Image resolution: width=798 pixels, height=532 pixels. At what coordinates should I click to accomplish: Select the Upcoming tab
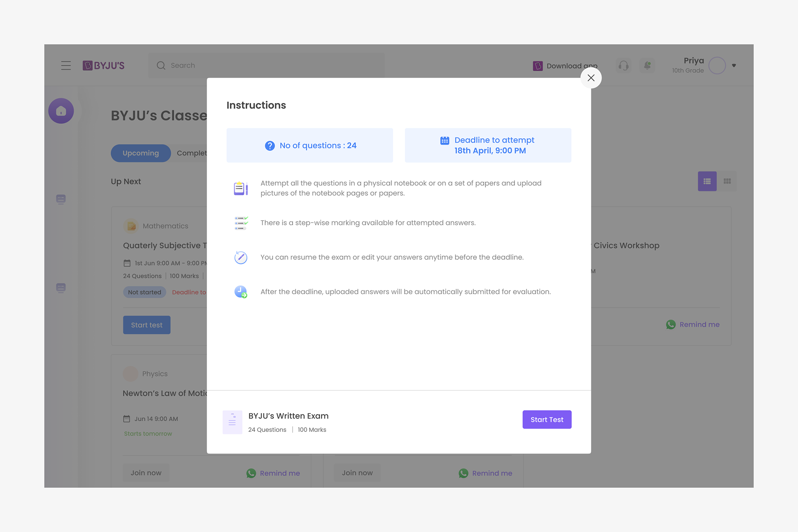point(140,153)
